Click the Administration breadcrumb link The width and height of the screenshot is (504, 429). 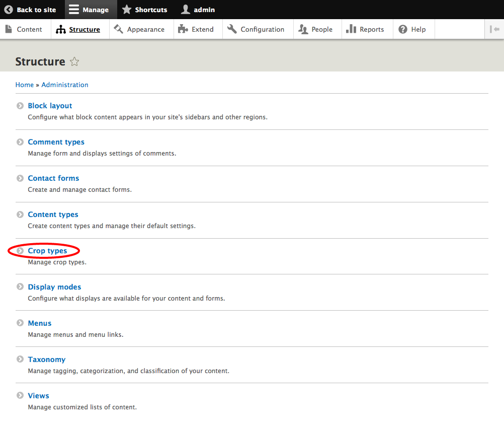pos(65,85)
